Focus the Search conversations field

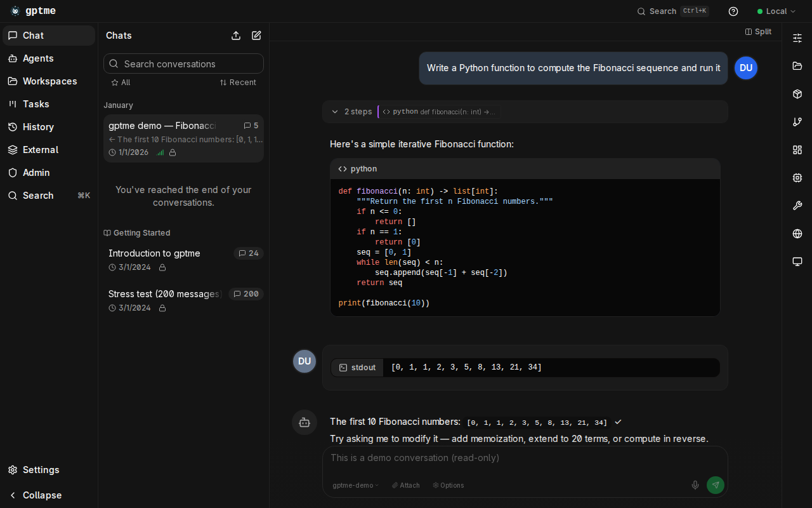183,63
